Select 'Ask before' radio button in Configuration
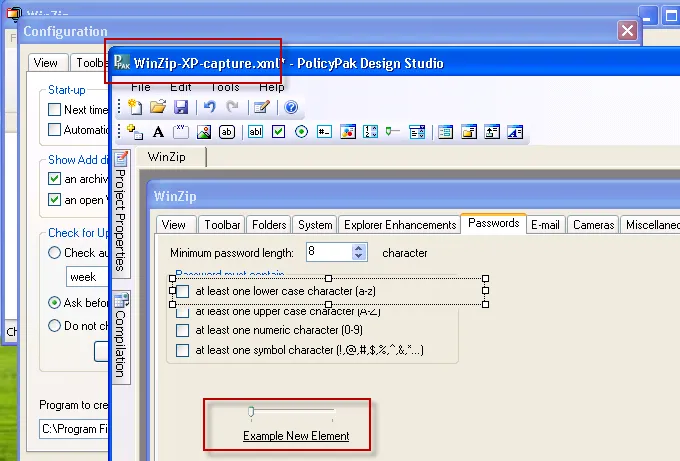This screenshot has height=461, width=680. coord(54,302)
